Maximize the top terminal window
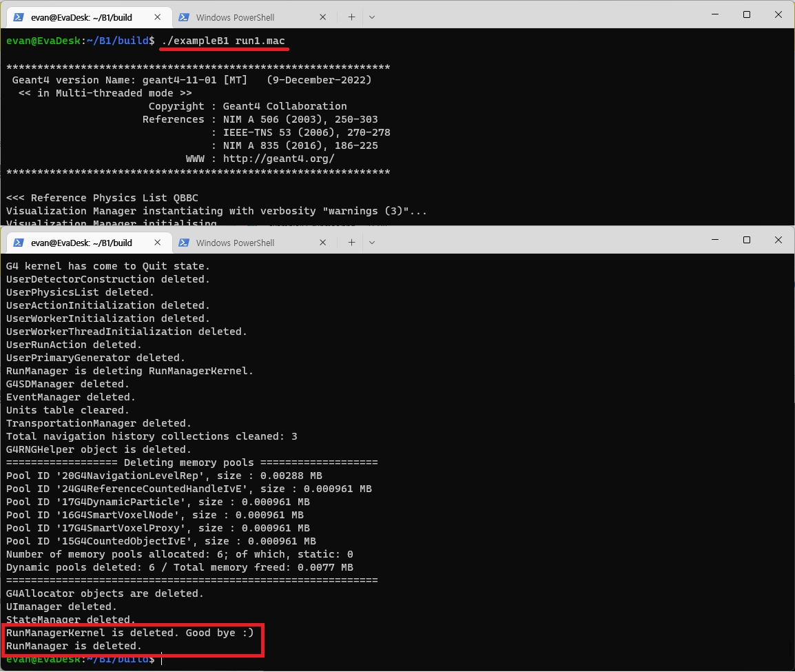The width and height of the screenshot is (795, 672). [x=746, y=14]
